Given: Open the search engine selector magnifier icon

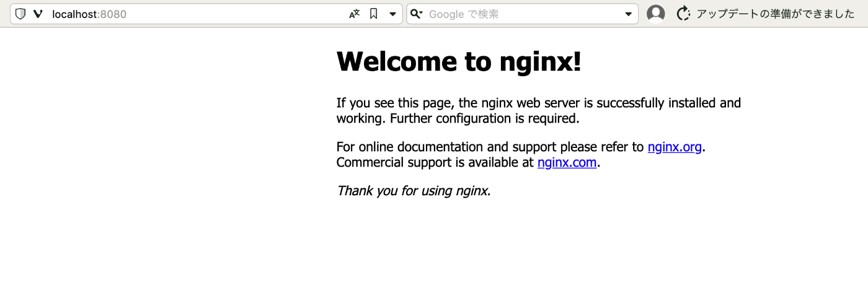Looking at the screenshot, I should click(417, 14).
